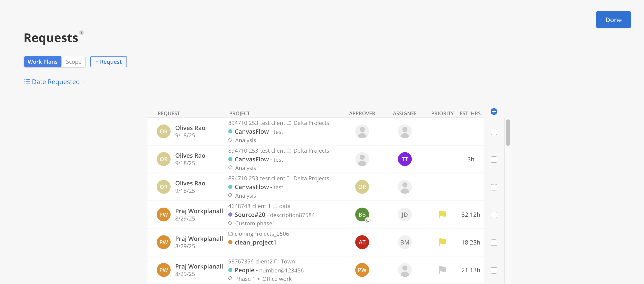Image resolution: width=644 pixels, height=284 pixels.
Task: Open People - number@123456 project link
Action: [x=269, y=270]
